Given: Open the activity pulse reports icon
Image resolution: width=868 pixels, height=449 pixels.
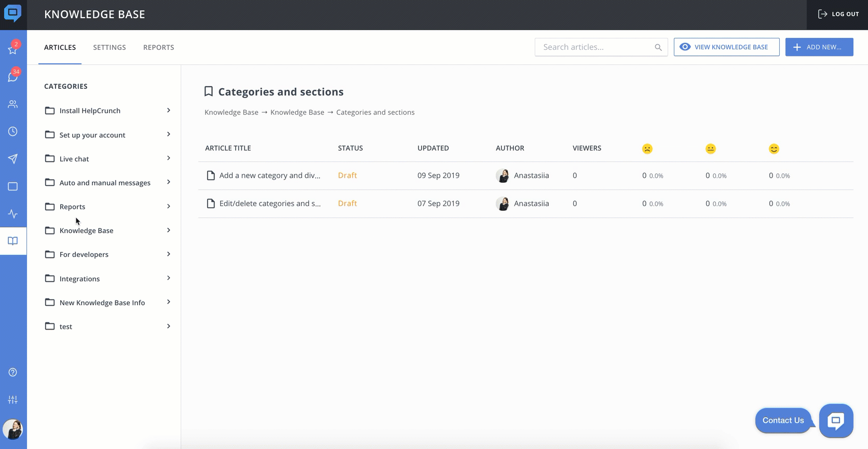Looking at the screenshot, I should 13,214.
